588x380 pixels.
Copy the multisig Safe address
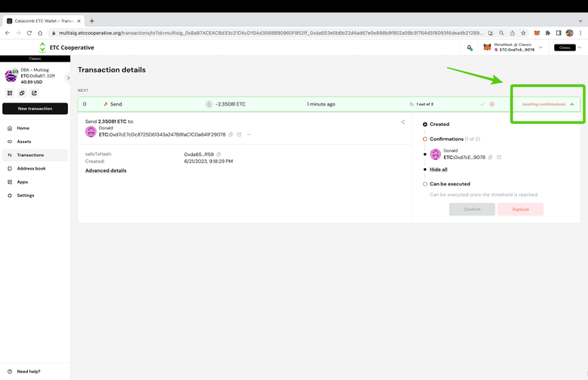pos(23,93)
